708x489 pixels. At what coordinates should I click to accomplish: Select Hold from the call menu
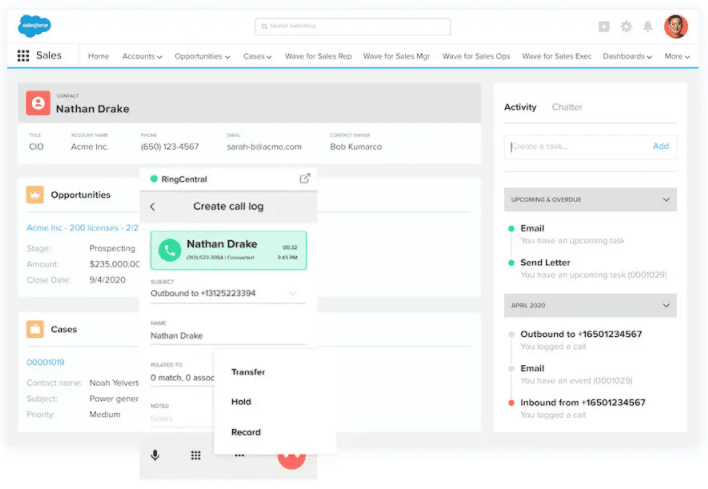(241, 402)
